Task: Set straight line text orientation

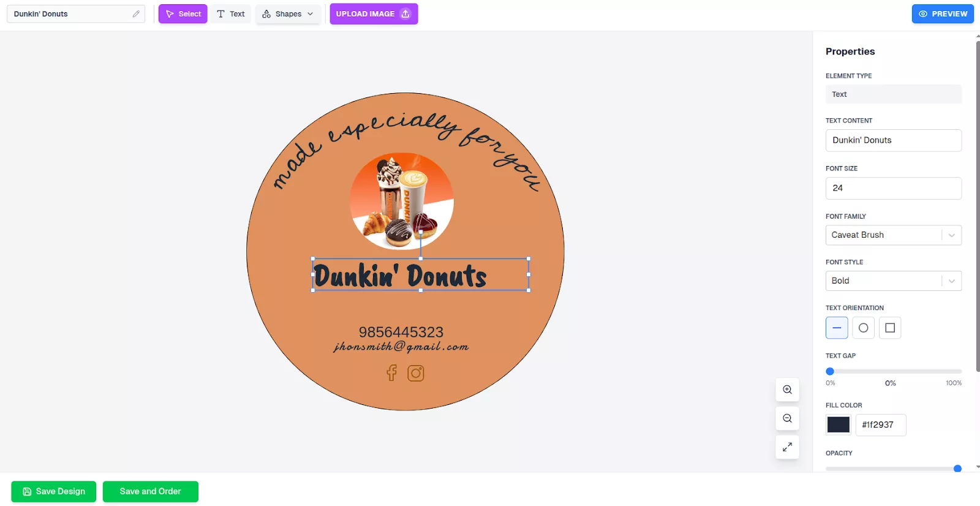Action: (837, 328)
